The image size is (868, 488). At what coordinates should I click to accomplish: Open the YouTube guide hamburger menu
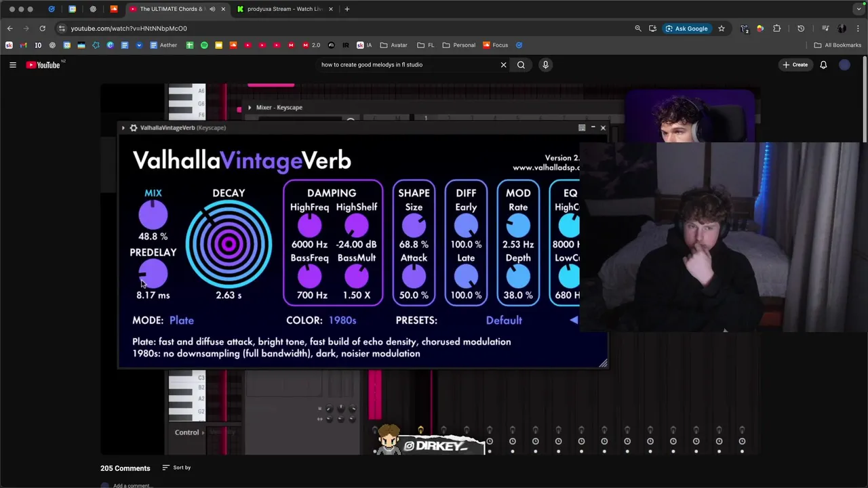coord(13,65)
